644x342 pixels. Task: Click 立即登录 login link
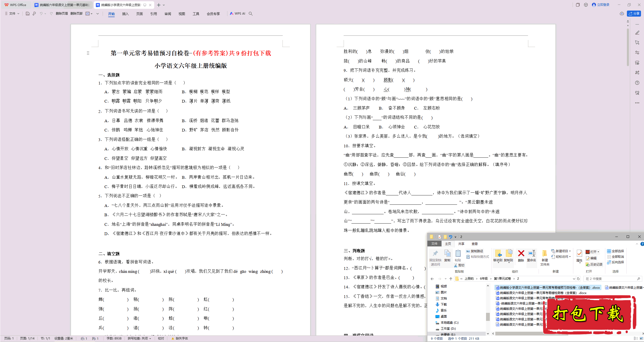(x=600, y=5)
